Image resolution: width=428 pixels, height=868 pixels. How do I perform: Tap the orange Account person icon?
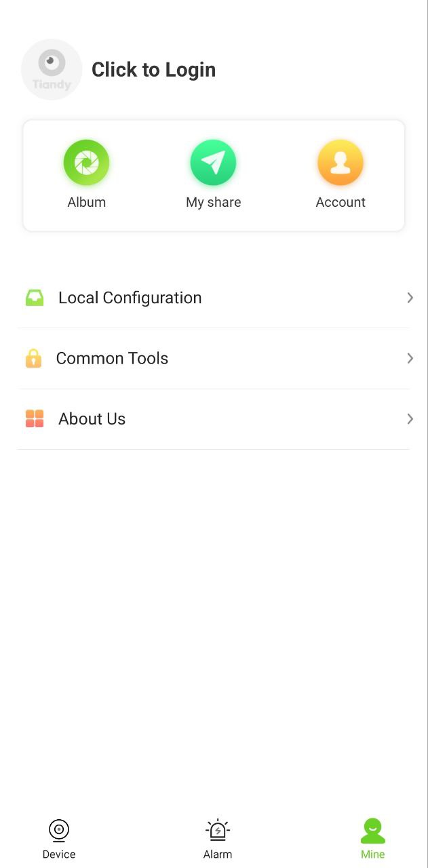click(x=341, y=163)
